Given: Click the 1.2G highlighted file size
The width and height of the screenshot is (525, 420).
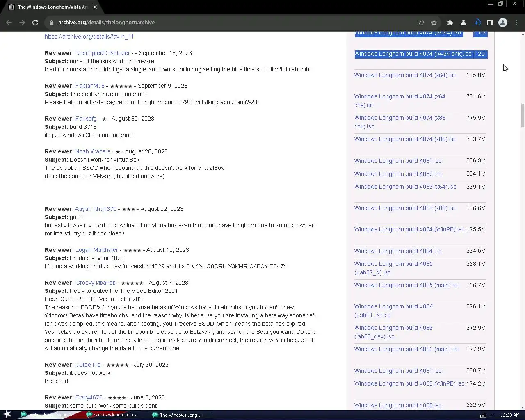Looking at the screenshot, I should click(x=479, y=54).
